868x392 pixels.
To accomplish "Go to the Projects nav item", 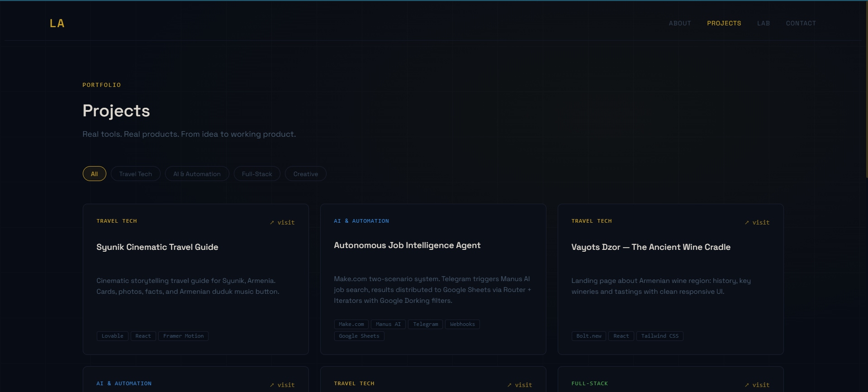I will tap(724, 23).
